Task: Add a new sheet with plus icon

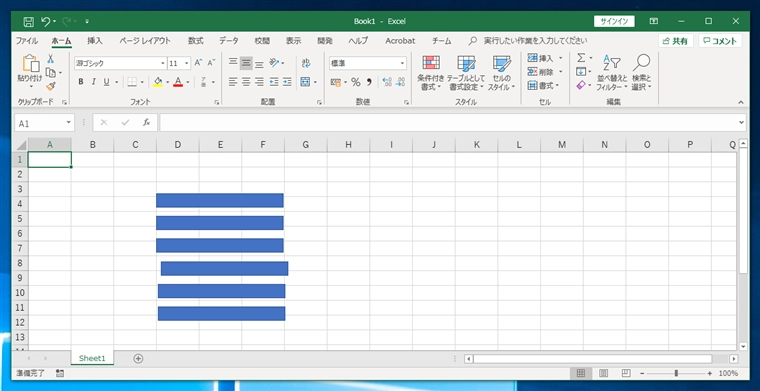Action: point(138,359)
